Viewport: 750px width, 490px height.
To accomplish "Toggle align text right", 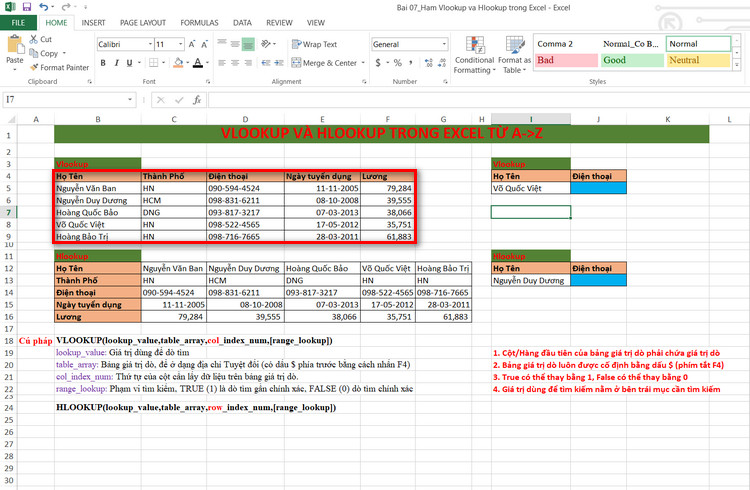I will click(248, 63).
